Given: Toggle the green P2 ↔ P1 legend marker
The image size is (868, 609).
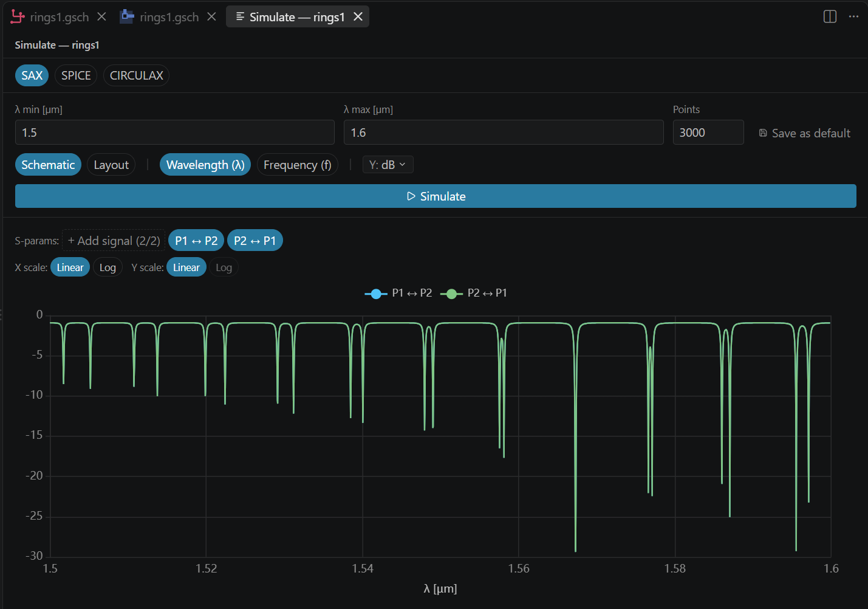Looking at the screenshot, I should [x=451, y=294].
